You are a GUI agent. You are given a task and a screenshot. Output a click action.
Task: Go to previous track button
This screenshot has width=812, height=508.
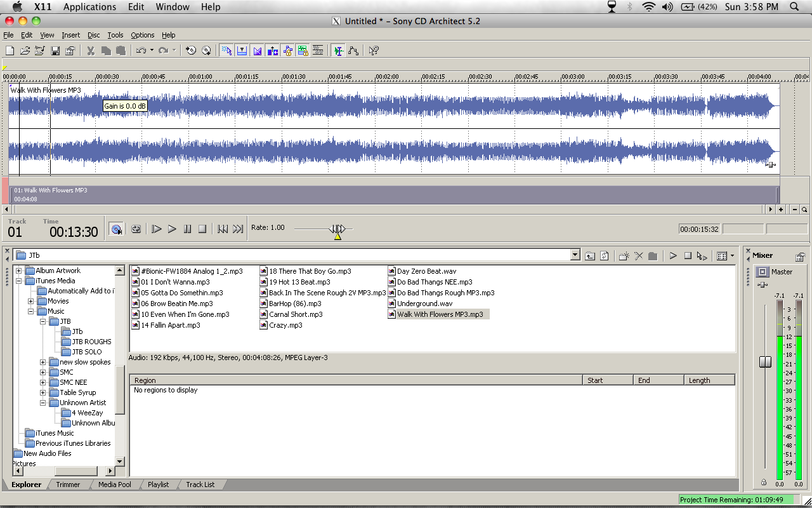[x=223, y=229]
